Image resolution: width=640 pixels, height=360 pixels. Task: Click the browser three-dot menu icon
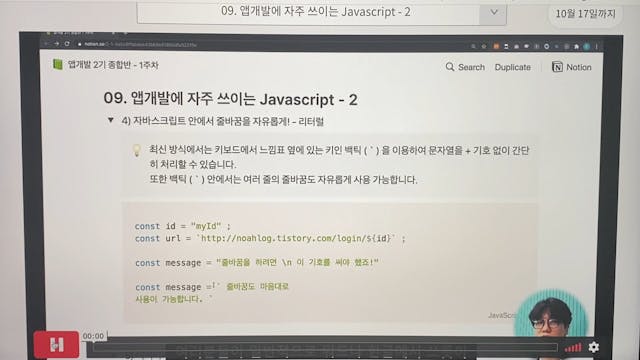click(x=596, y=47)
